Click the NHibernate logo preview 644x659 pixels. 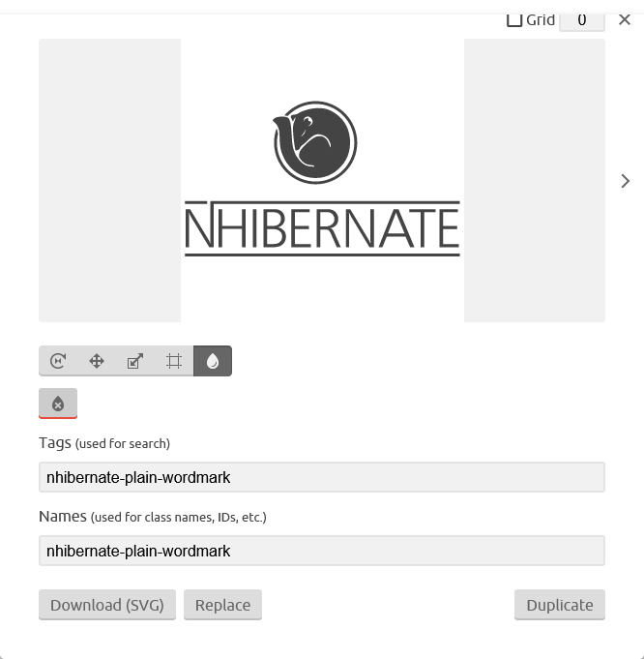point(322,180)
